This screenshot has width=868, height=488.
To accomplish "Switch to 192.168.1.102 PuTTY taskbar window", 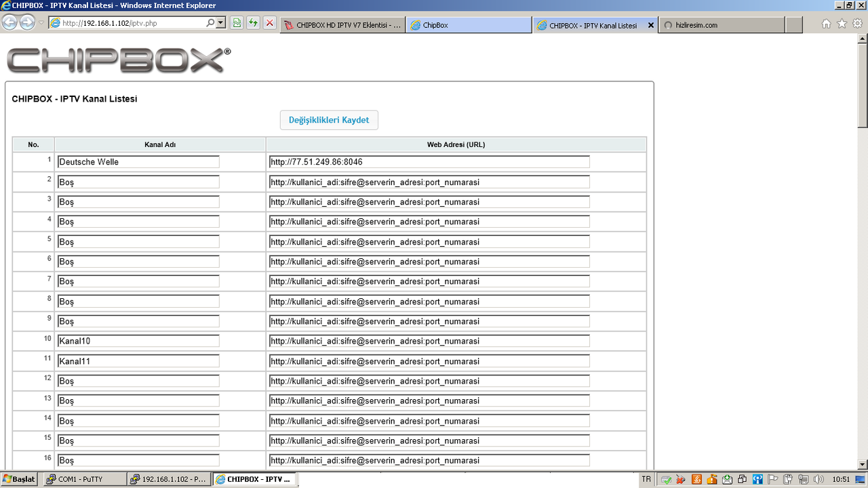I will 168,479.
